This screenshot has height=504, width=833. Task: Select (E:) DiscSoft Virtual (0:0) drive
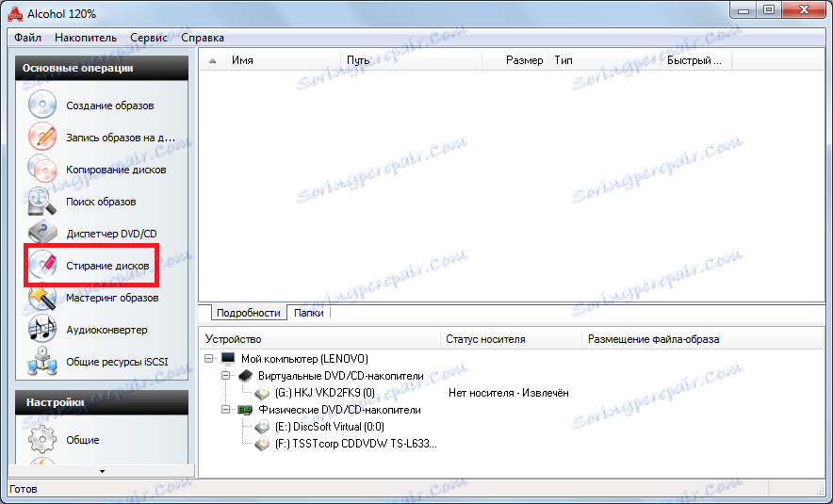[330, 427]
